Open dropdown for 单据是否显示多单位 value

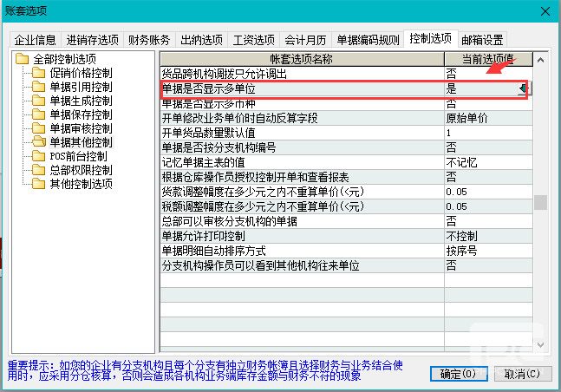(x=522, y=88)
